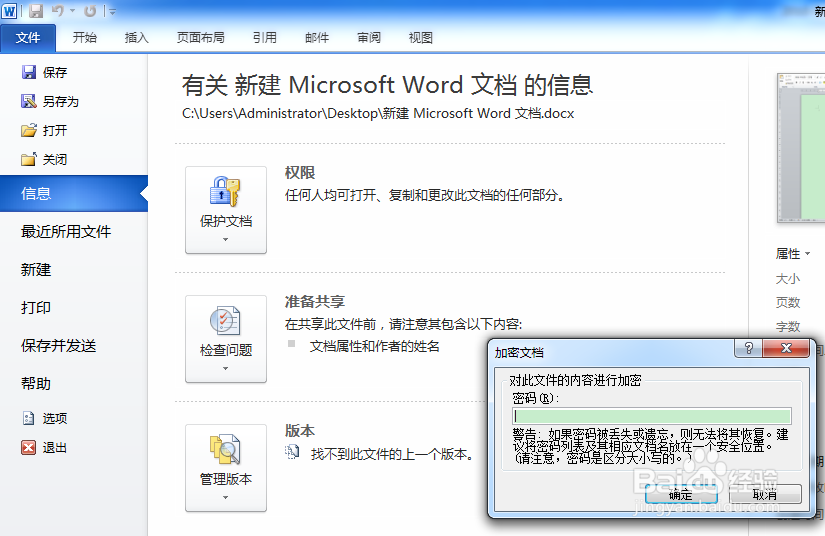The height and width of the screenshot is (536, 825).
Task: Switch to the 邮件 (Mailings) tab
Action: coord(317,38)
